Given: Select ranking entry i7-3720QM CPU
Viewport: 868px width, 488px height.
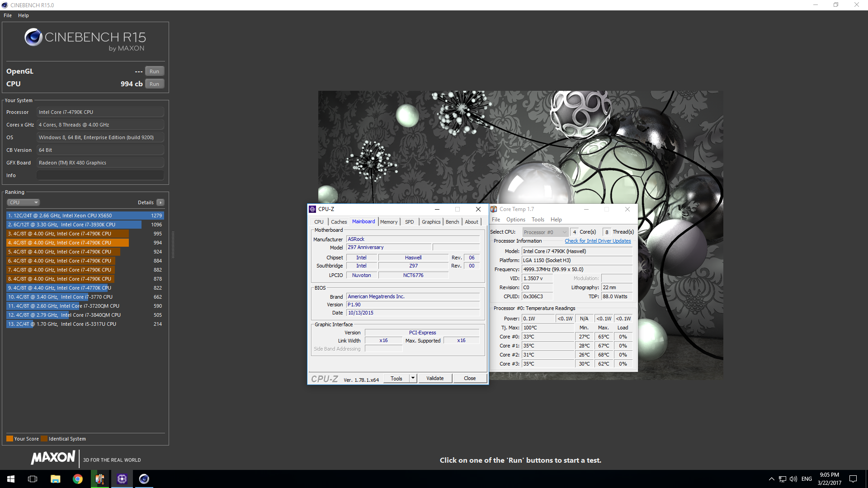Looking at the screenshot, I should (85, 306).
